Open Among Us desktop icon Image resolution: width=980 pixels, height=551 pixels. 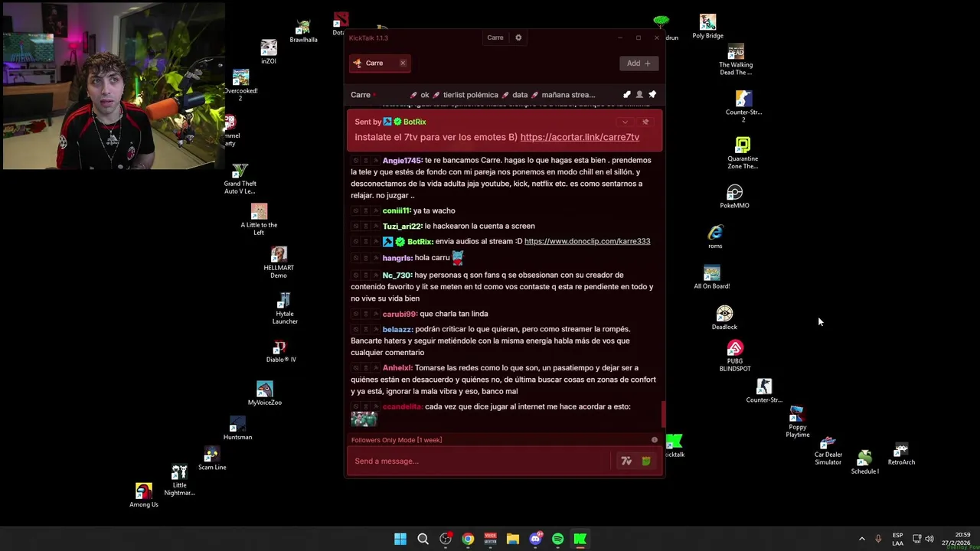tap(144, 496)
